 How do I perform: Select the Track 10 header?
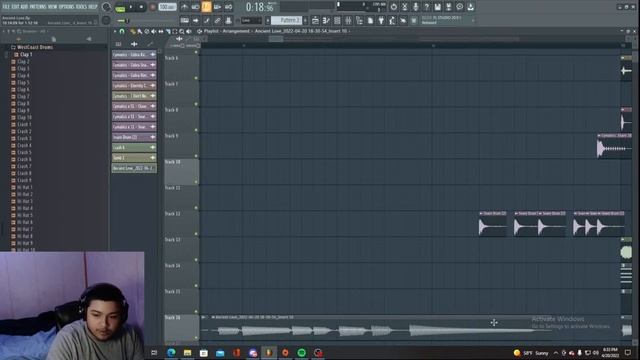[181, 172]
